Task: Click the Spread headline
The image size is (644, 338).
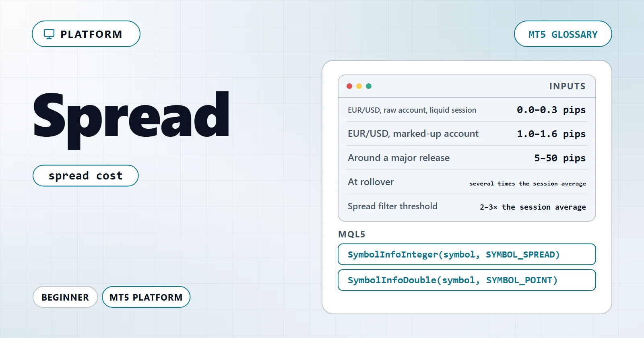Action: click(131, 120)
